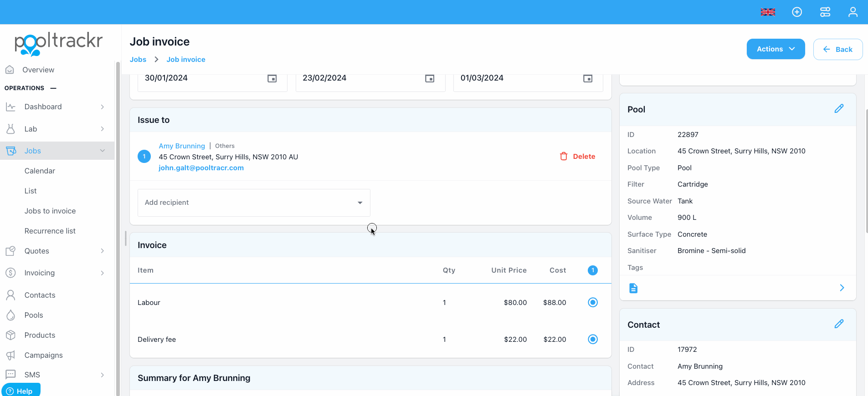Click the Quotes icon in sidebar
Viewport: 868px width, 396px height.
10,251
